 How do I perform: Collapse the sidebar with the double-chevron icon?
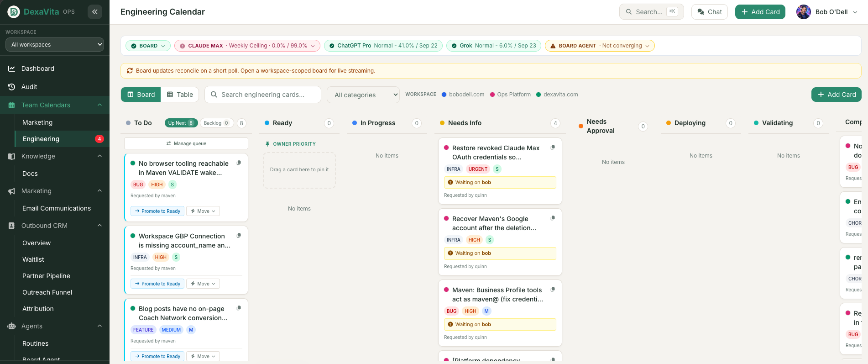click(95, 12)
